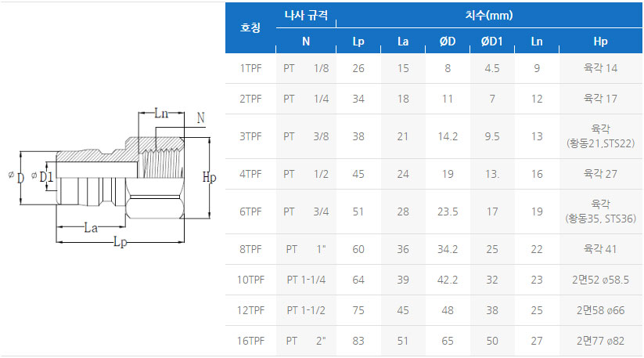This screenshot has height=358, width=644.
Task: Select the 10TPF row label
Action: 250,280
